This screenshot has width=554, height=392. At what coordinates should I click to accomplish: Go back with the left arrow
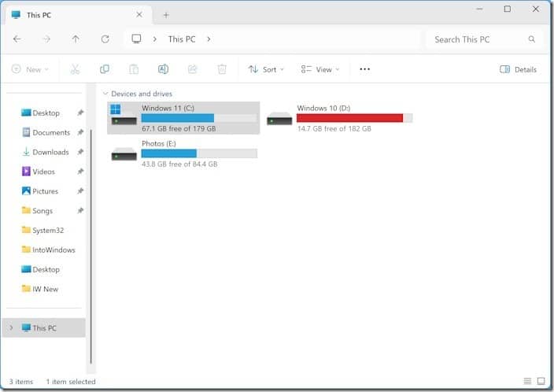(17, 39)
